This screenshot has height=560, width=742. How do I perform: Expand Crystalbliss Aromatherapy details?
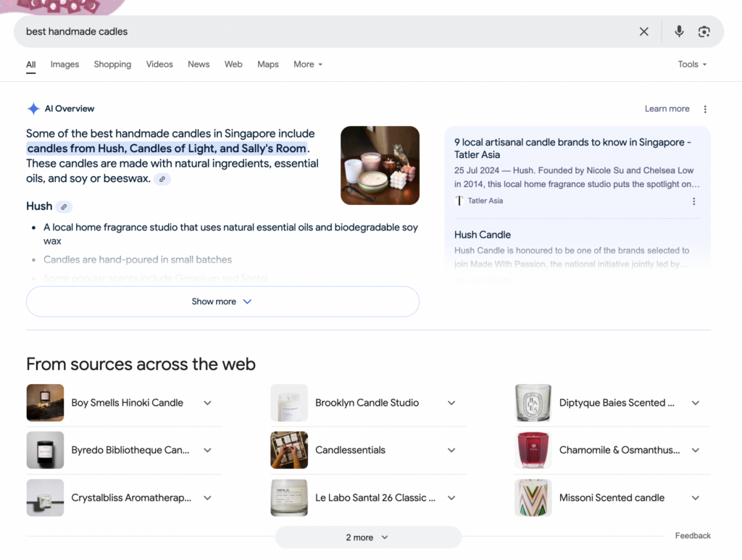pyautogui.click(x=207, y=498)
